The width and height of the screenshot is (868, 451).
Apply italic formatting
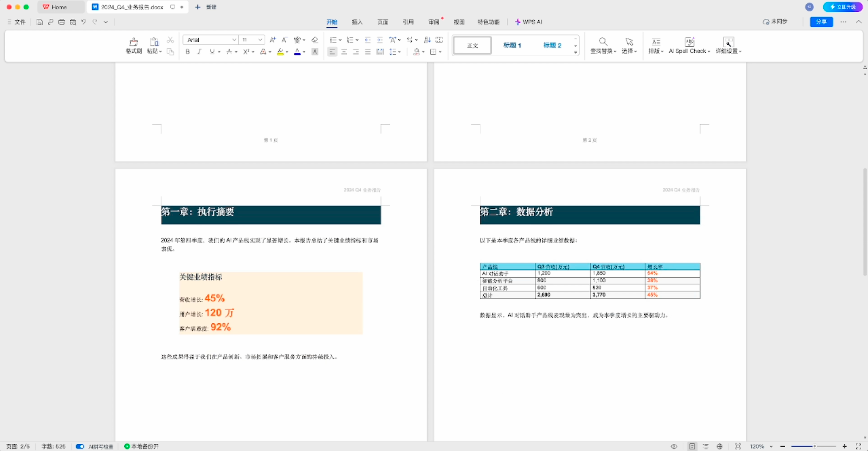click(x=200, y=52)
